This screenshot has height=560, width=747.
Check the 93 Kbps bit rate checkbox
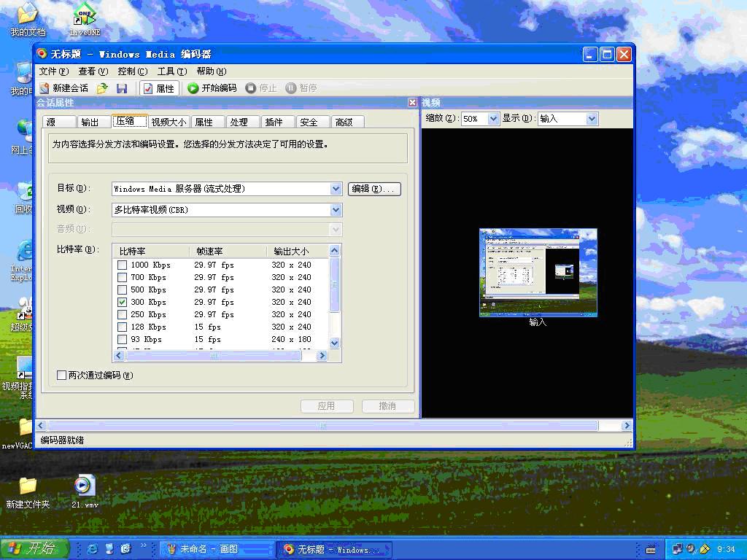[x=123, y=339]
